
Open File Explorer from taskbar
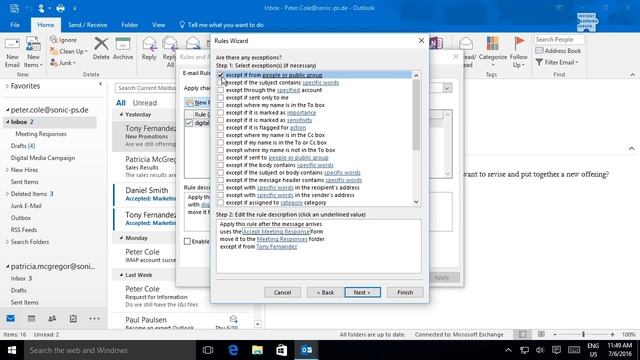[257, 350]
